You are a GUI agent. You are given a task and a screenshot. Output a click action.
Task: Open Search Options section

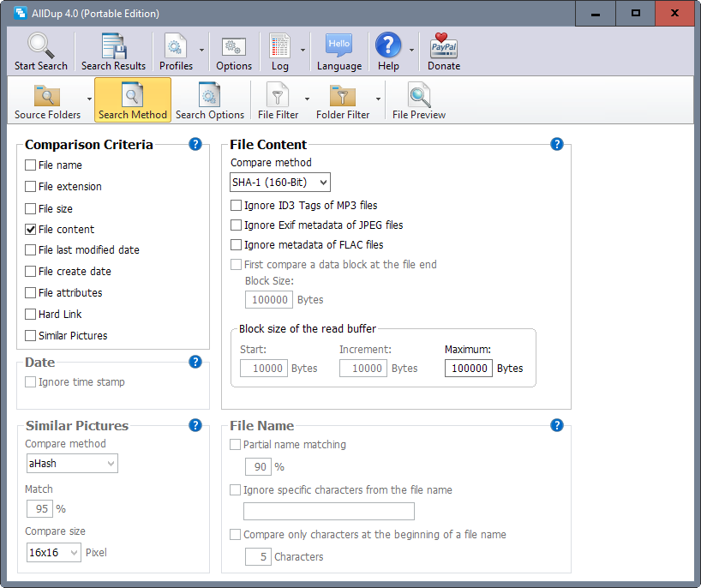click(x=210, y=100)
